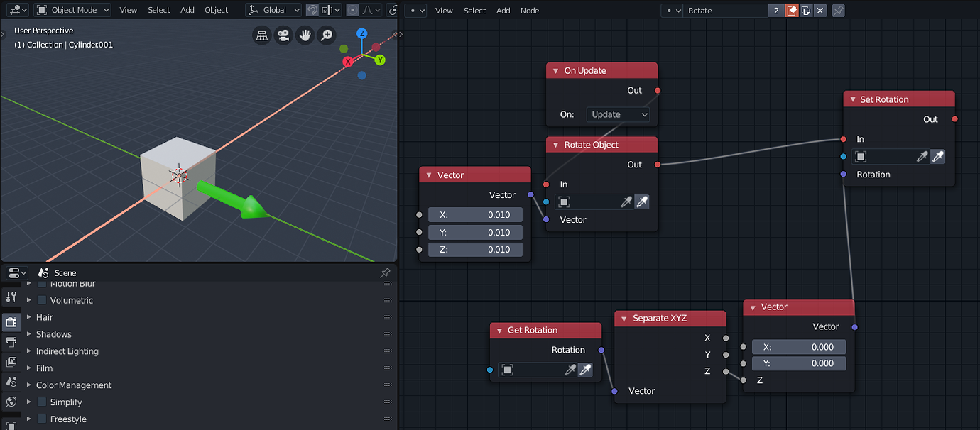The image size is (980, 430).
Task: Enable the Simplify checkbox
Action: (41, 402)
